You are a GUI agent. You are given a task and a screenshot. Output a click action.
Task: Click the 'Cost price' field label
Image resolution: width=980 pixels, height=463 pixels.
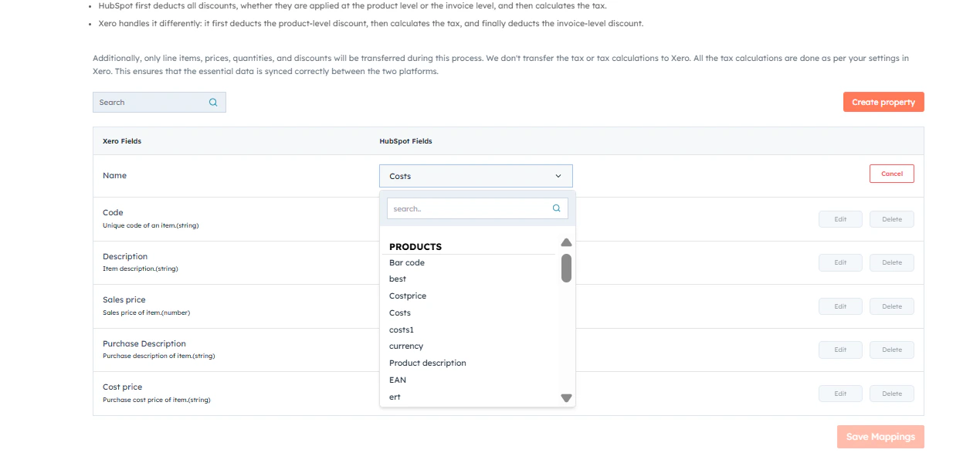tap(123, 387)
